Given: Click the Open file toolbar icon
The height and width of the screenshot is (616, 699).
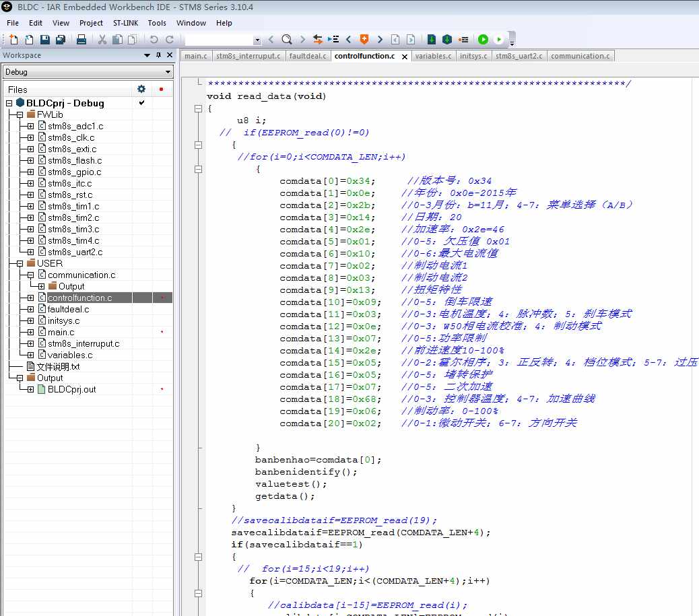Looking at the screenshot, I should 29,40.
